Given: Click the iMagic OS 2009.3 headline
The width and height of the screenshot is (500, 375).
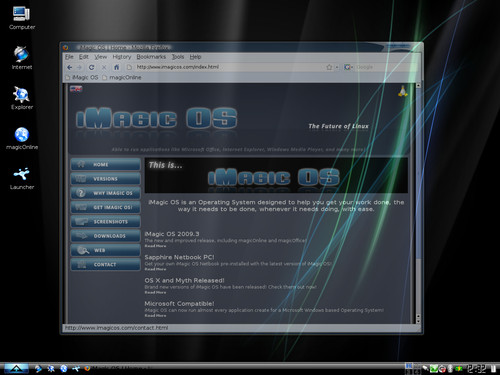Looking at the screenshot, I should 172,234.
